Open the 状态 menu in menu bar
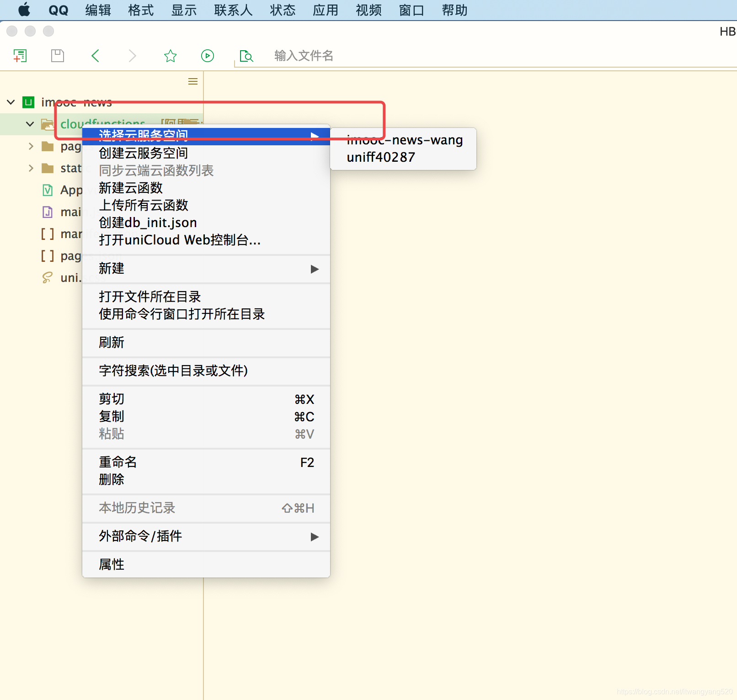This screenshot has height=700, width=737. click(283, 10)
